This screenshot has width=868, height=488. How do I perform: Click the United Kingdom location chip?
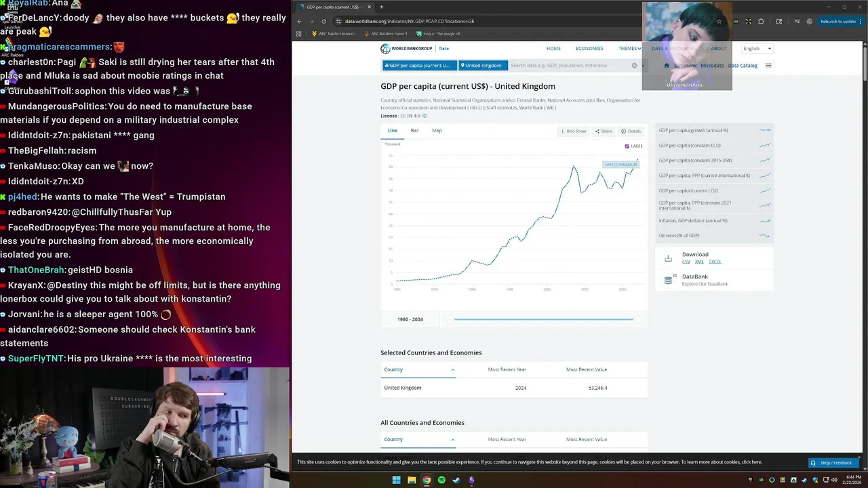pos(483,66)
